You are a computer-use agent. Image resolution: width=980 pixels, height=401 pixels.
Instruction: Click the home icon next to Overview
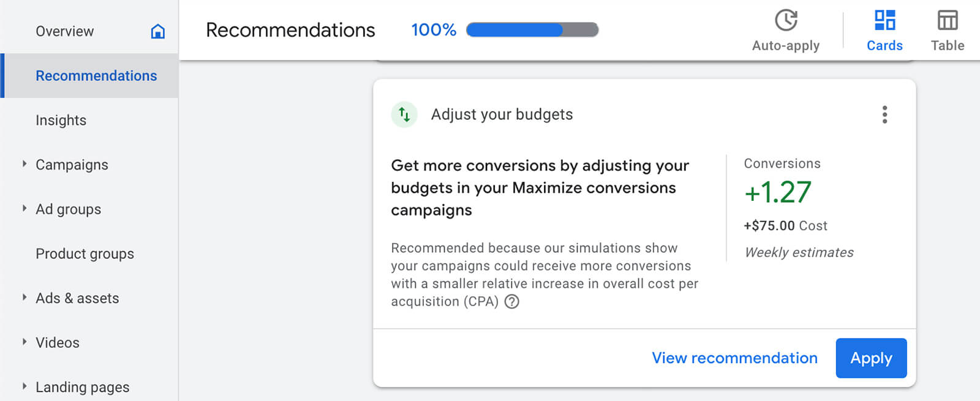click(157, 31)
